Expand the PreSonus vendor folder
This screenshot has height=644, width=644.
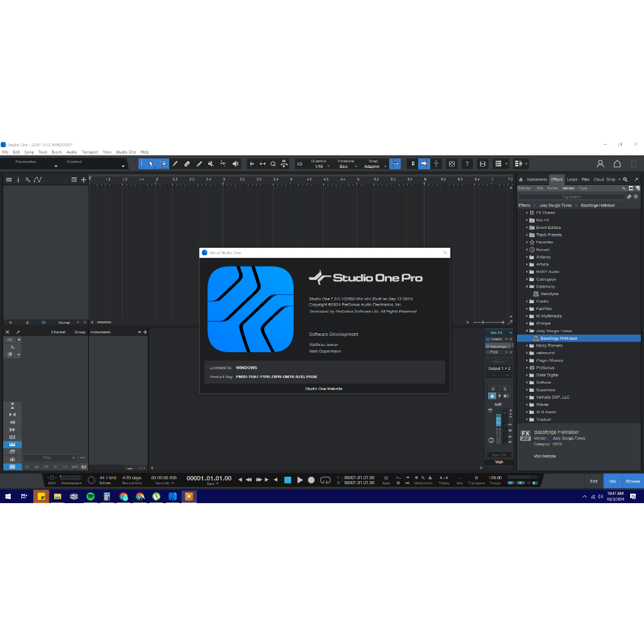click(x=527, y=368)
